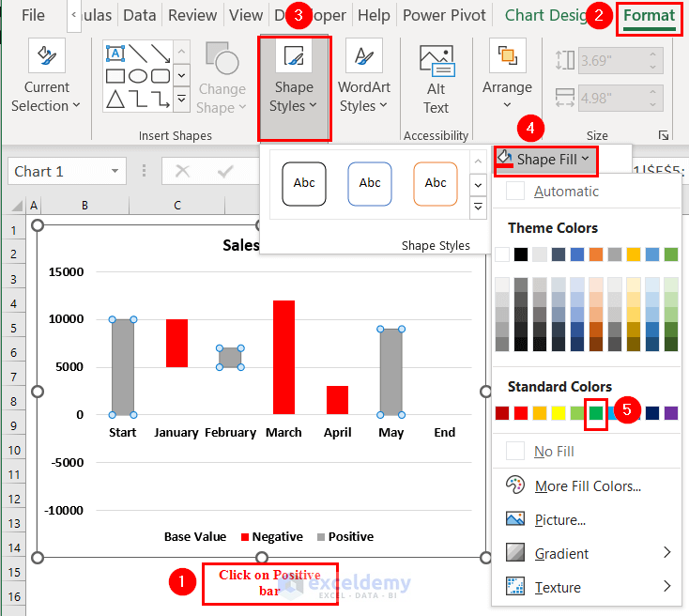The image size is (689, 616).
Task: Open WordArt Styles options
Action: [x=363, y=76]
